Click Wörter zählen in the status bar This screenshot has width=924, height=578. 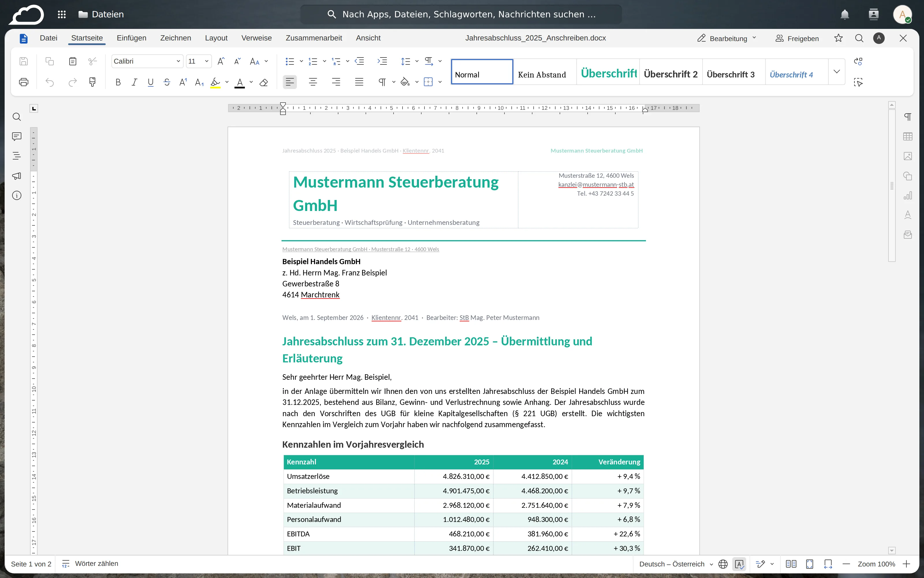(x=90, y=564)
